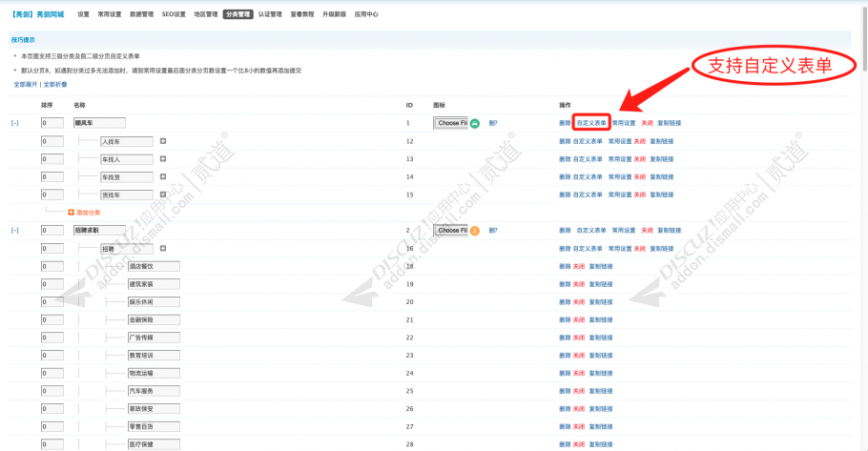
Task: Click 常用设置 for row ID 14
Action: [x=620, y=177]
